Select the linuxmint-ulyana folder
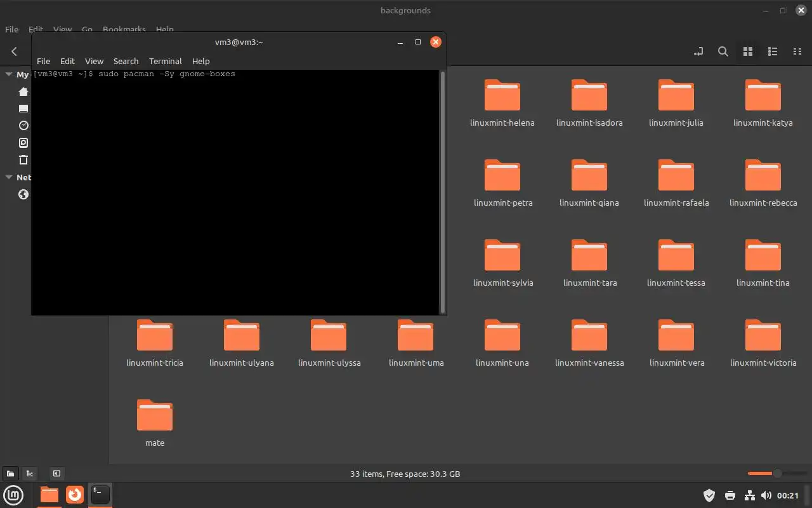The width and height of the screenshot is (812, 508). pos(242,343)
